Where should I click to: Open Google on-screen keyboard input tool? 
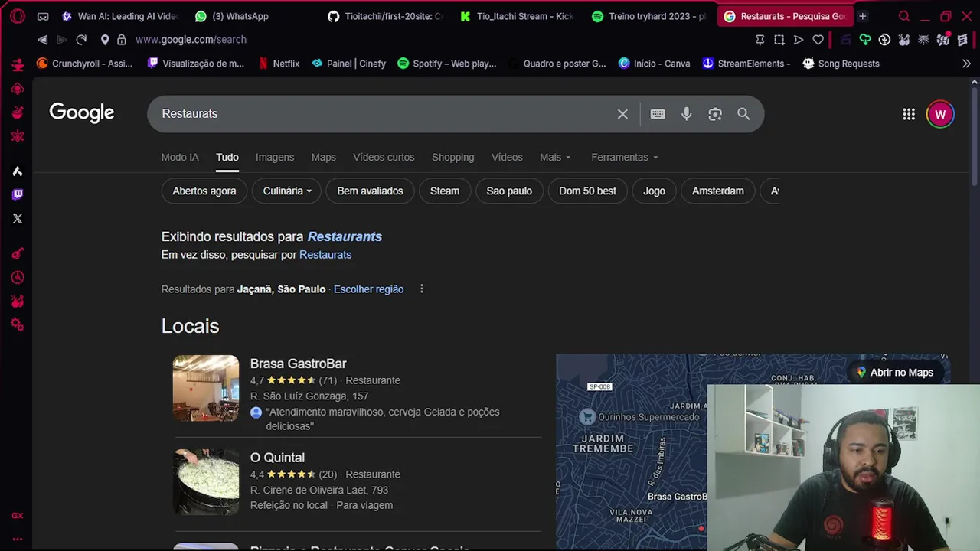tap(658, 114)
